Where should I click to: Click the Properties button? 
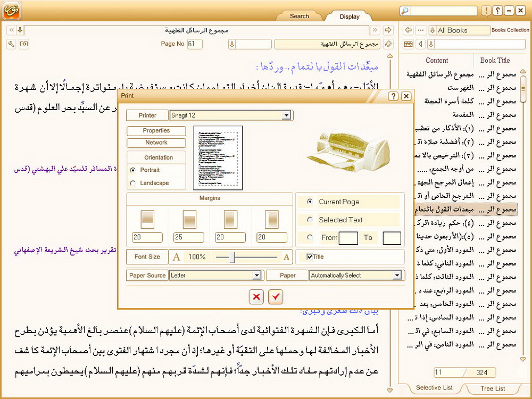pos(156,131)
